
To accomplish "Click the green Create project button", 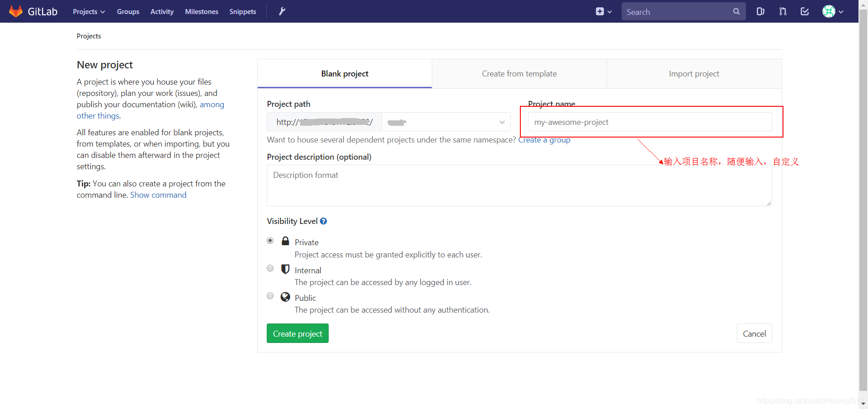I will pyautogui.click(x=297, y=333).
